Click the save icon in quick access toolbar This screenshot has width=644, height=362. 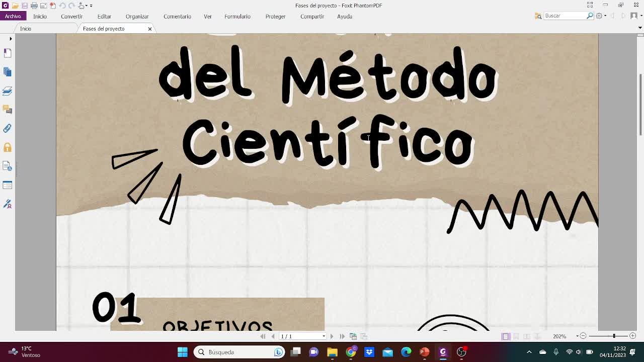[x=25, y=6]
